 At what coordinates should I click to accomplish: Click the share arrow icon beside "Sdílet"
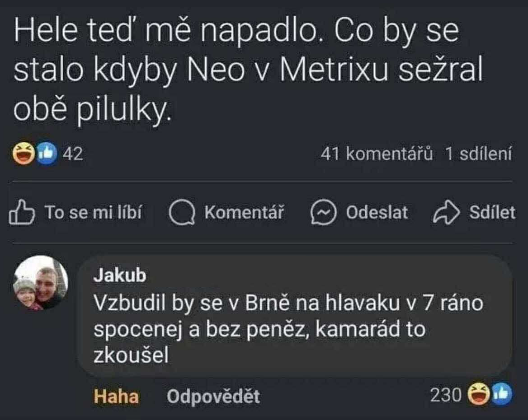tap(447, 213)
